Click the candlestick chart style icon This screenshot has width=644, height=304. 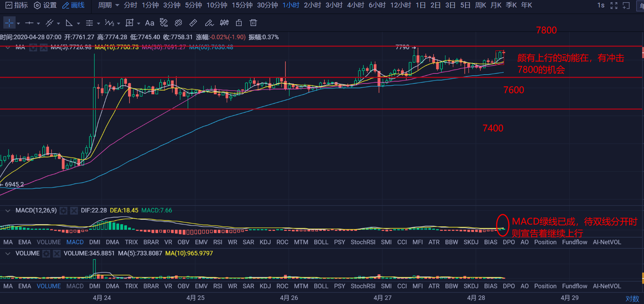point(224,23)
